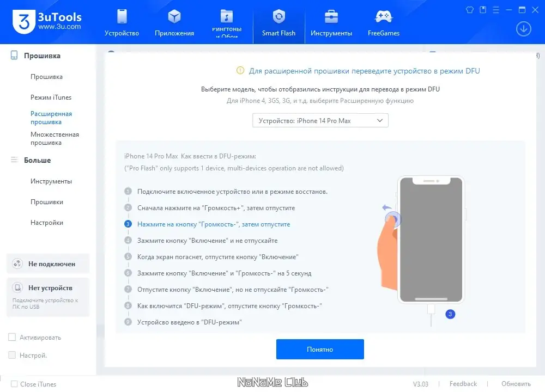The width and height of the screenshot is (545, 392).
Task: Select Множественная прошивка in sidebar
Action: (x=55, y=138)
